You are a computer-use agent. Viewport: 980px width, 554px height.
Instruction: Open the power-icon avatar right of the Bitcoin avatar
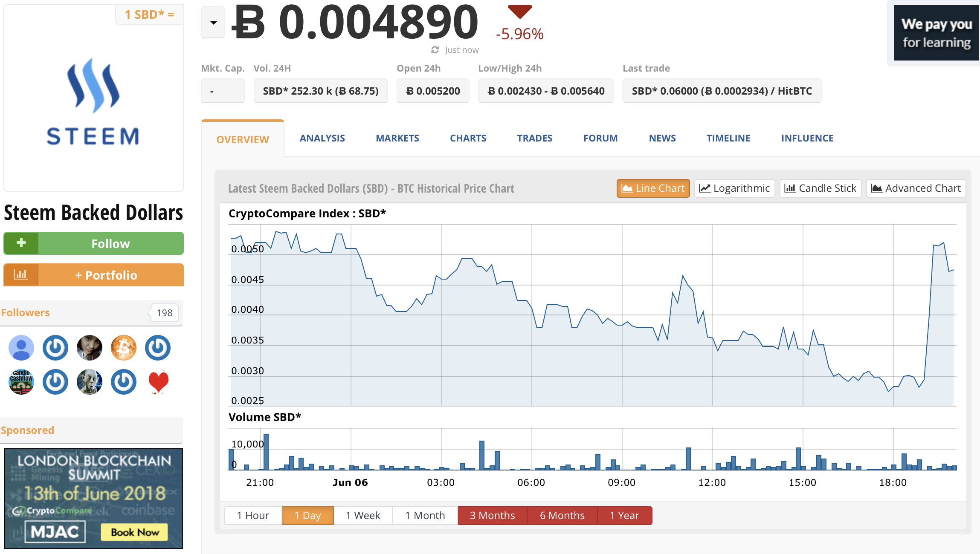pos(158,348)
